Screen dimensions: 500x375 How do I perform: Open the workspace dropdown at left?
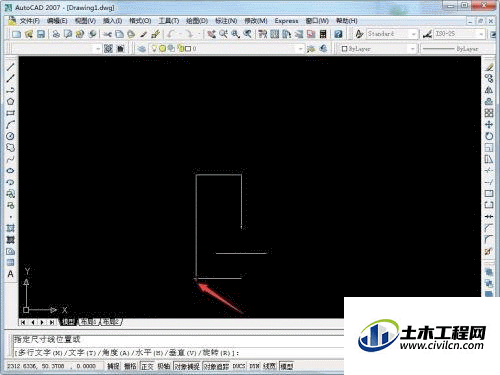[98, 49]
